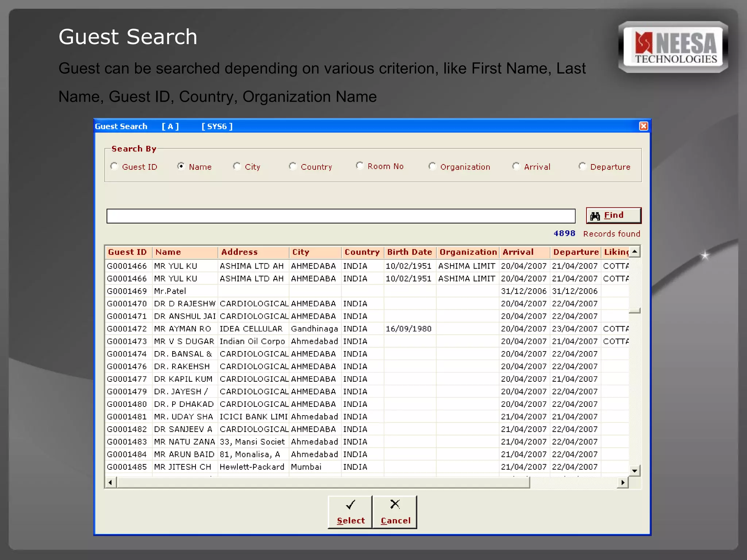Click the name DR KAPIL KUM
This screenshot has height=560, width=747.
click(183, 379)
